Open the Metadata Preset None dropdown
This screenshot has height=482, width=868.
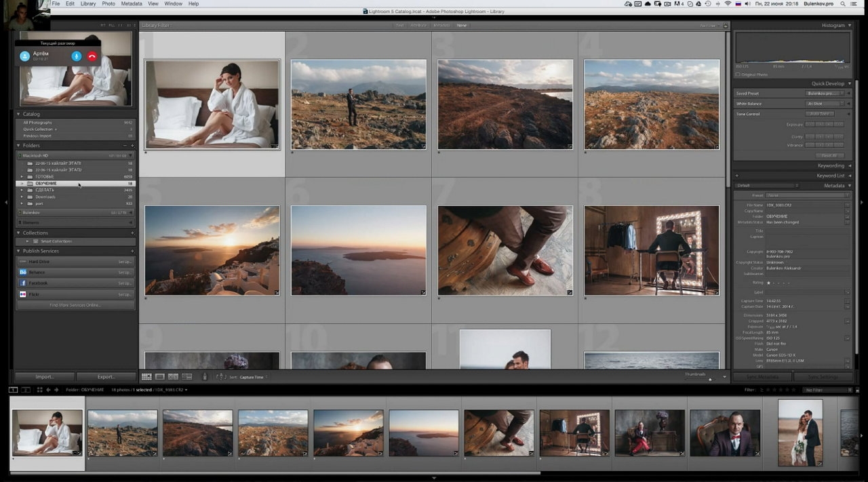click(807, 195)
